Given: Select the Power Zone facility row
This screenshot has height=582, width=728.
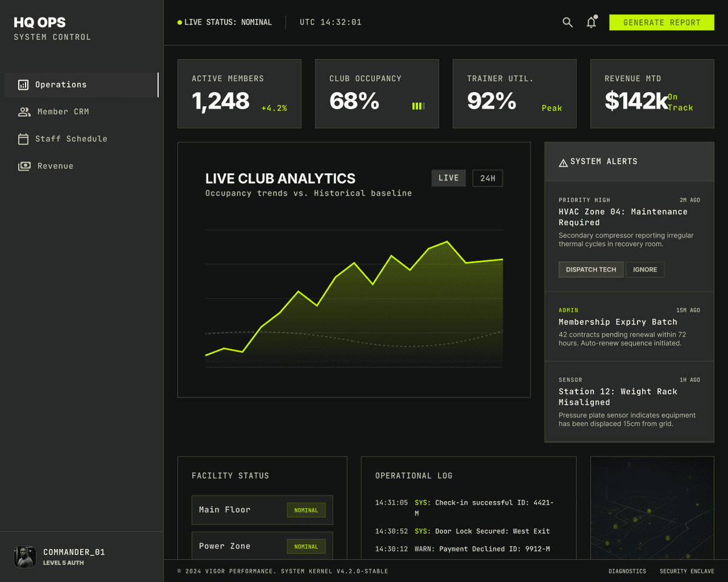Looking at the screenshot, I should [x=263, y=546].
